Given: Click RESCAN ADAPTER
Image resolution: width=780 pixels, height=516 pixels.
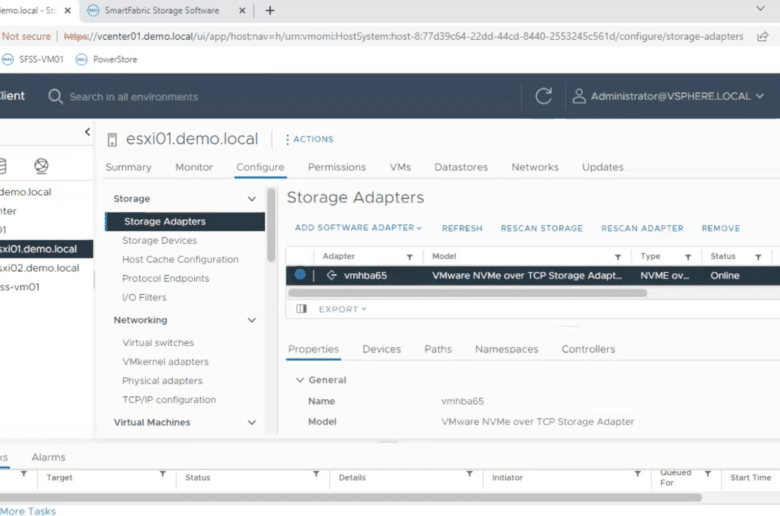Looking at the screenshot, I should 642,228.
